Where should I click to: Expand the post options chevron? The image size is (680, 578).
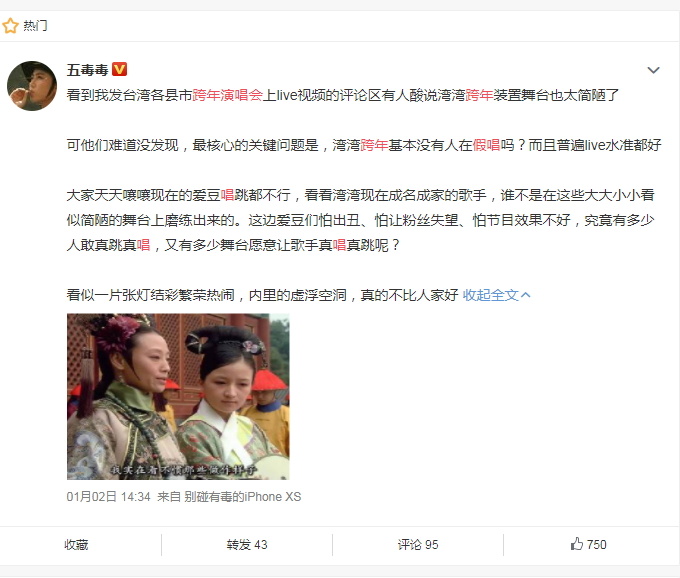point(653,70)
